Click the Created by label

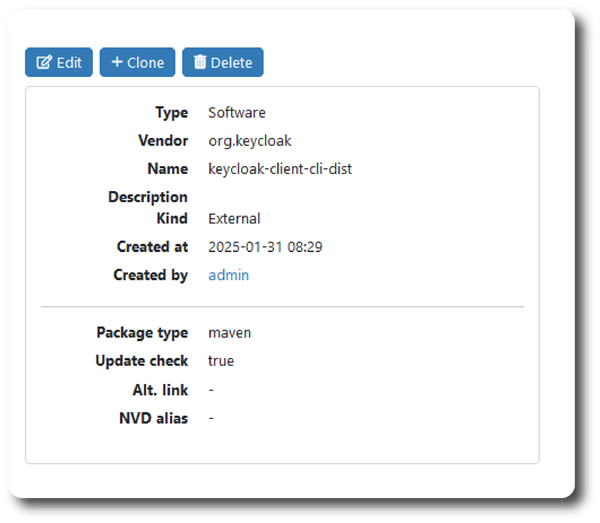pos(151,275)
